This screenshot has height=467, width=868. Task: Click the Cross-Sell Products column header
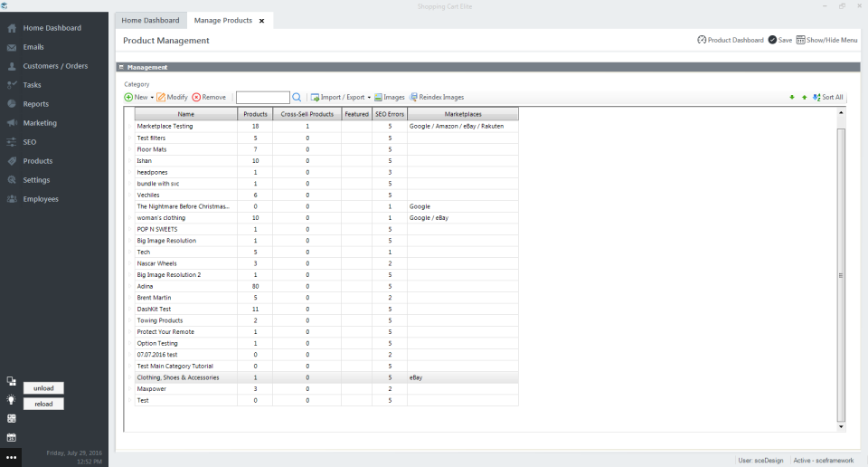tap(307, 114)
